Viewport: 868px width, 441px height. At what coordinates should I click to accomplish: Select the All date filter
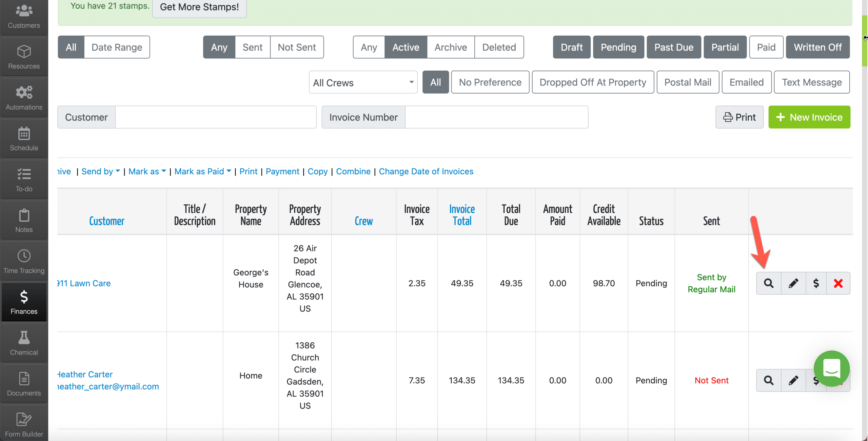point(71,47)
